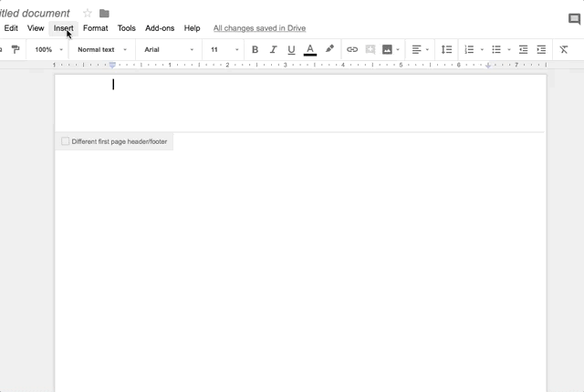Viewport: 584px width, 392px height.
Task: Click the left indent marker on ruler
Action: 112,65
